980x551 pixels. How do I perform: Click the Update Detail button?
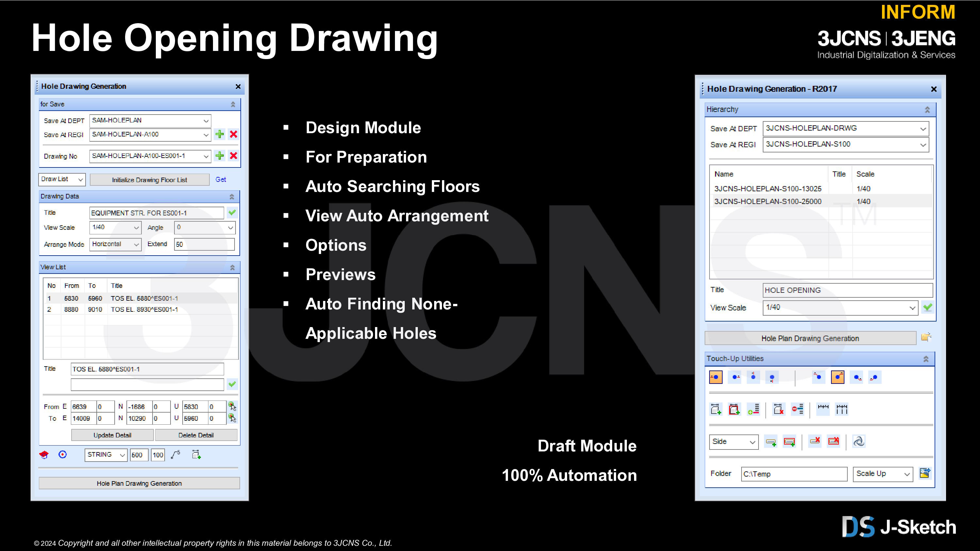[x=112, y=435]
